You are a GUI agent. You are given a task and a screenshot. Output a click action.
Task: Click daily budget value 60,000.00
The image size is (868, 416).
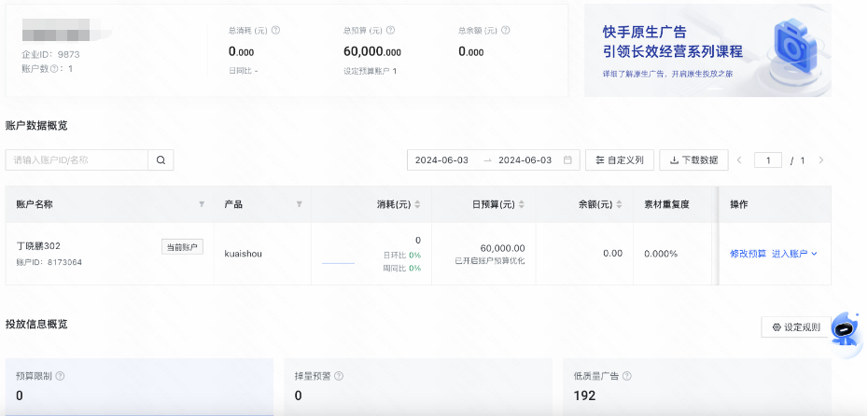503,248
